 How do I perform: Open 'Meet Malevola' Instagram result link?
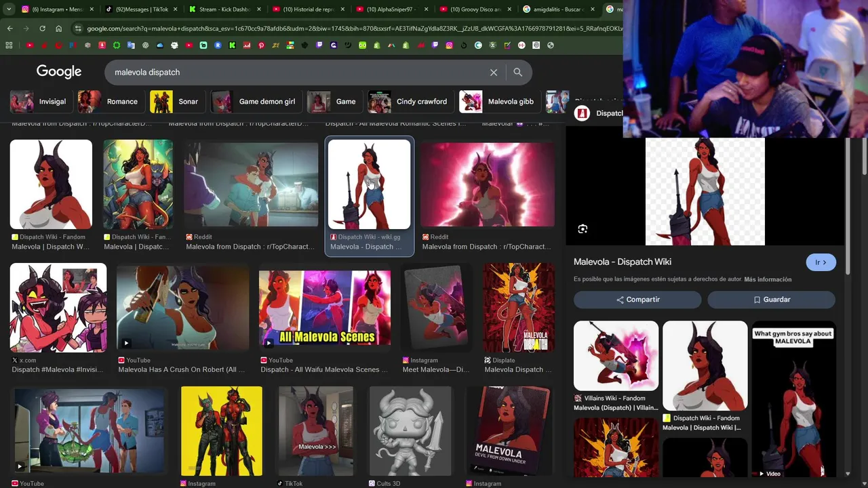[436, 369]
